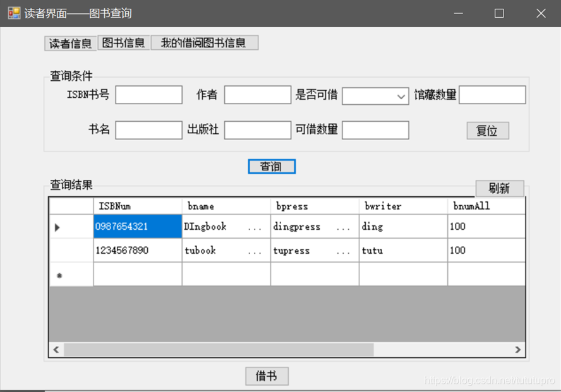Image resolution: width=561 pixels, height=392 pixels.
Task: Click the 刷新 refresh button
Action: [x=500, y=188]
